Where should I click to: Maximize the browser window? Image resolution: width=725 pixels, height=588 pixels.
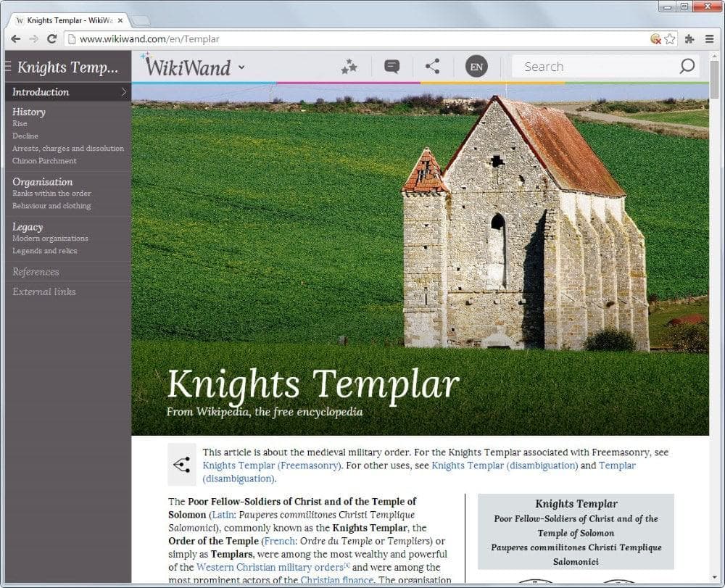tap(684, 7)
